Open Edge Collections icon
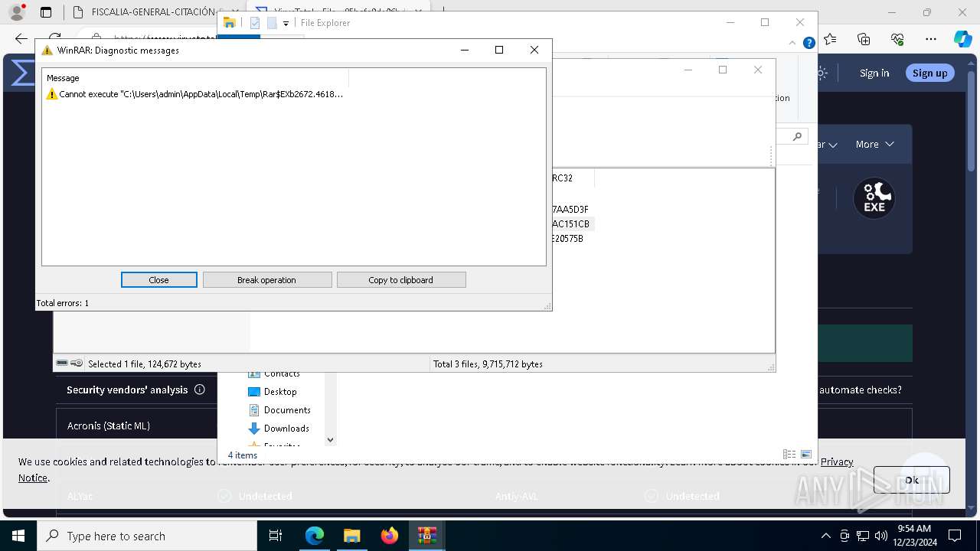Image resolution: width=980 pixels, height=551 pixels. (x=864, y=39)
